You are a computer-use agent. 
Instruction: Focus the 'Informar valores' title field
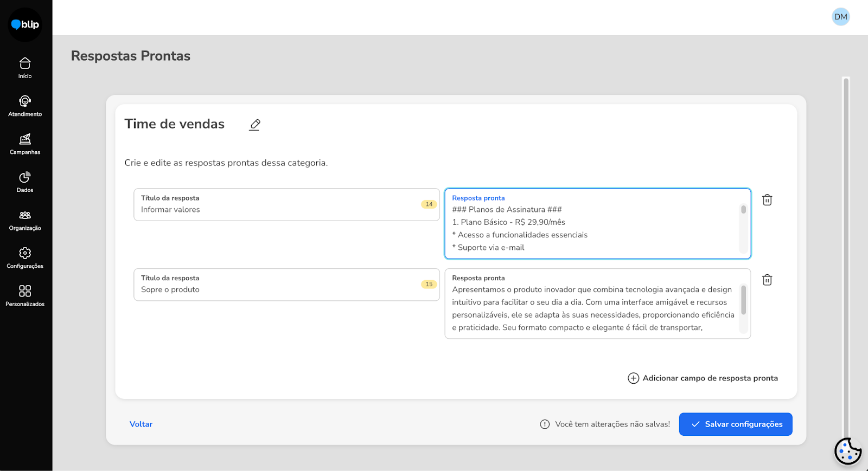point(277,210)
